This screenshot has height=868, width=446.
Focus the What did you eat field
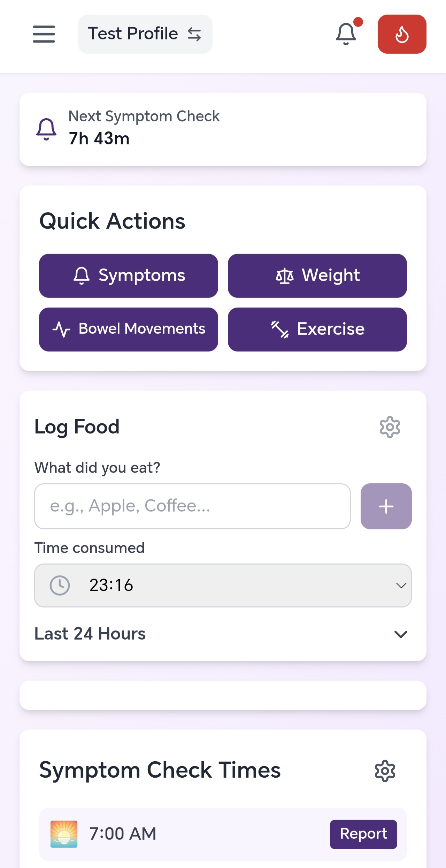click(x=192, y=506)
